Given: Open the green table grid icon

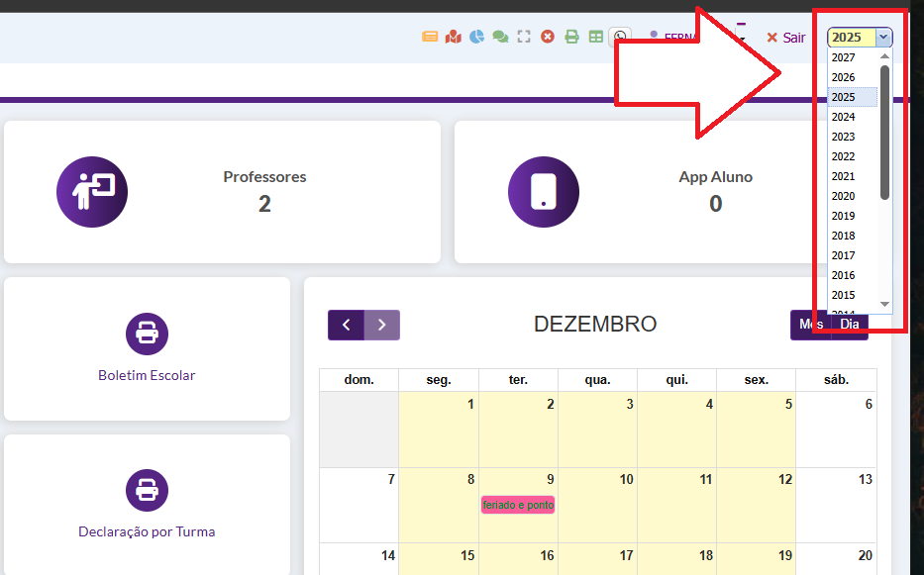Looking at the screenshot, I should point(595,37).
